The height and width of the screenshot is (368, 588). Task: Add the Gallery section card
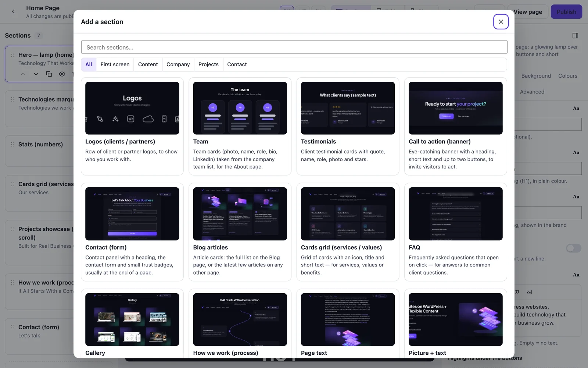coord(132,324)
